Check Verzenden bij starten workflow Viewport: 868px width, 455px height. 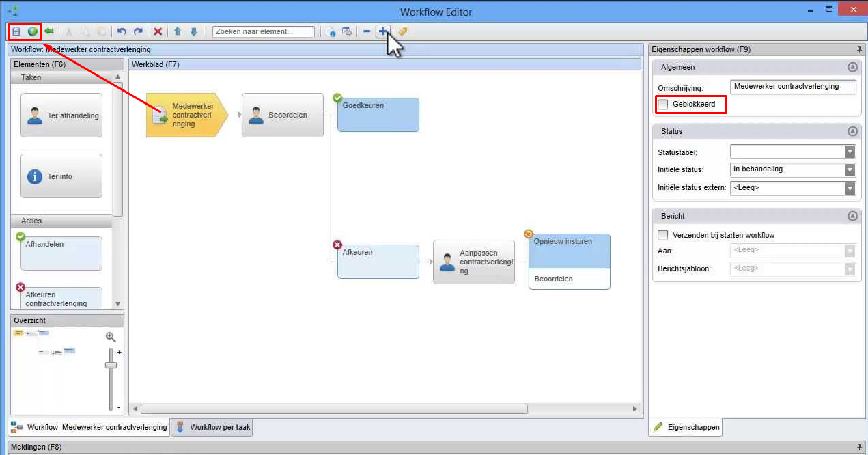[x=663, y=235]
